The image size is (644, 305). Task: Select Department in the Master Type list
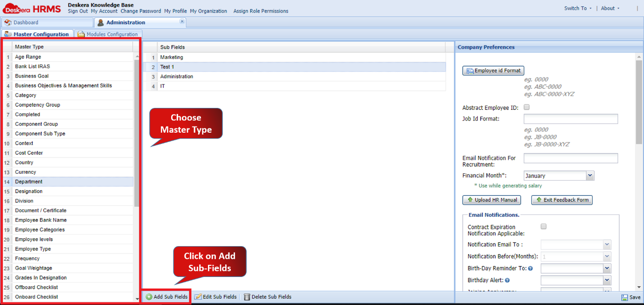click(x=30, y=181)
